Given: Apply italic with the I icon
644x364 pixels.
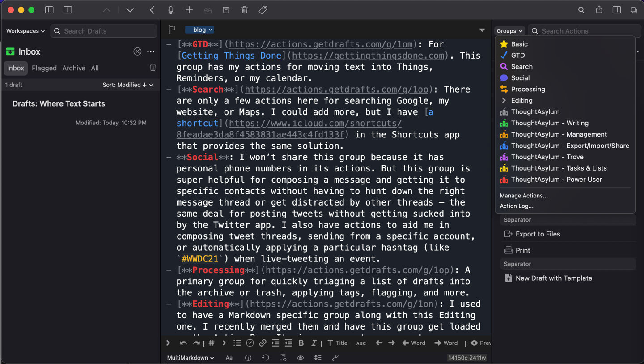Looking at the screenshot, I should pos(314,343).
